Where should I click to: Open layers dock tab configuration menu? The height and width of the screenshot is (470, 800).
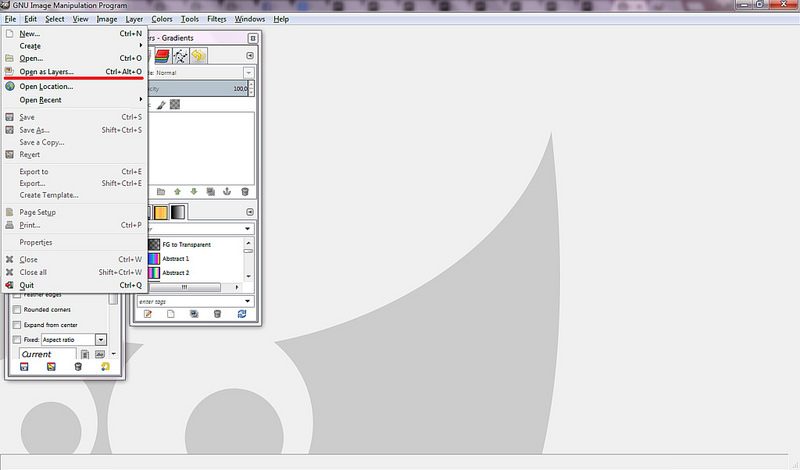click(x=250, y=56)
